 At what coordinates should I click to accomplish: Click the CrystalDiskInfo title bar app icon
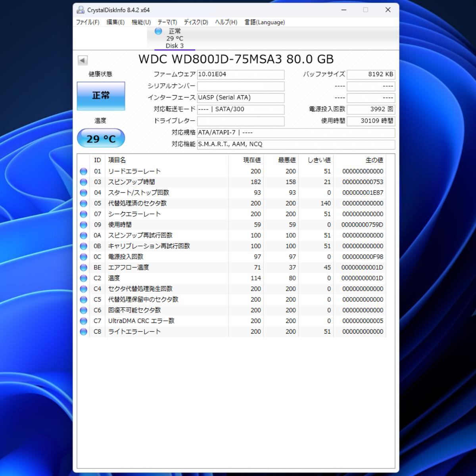click(81, 10)
